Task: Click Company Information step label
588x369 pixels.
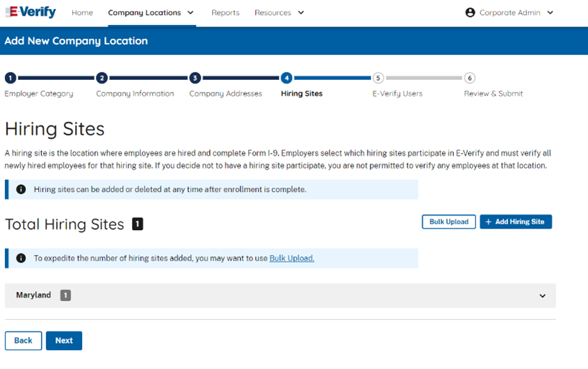Action: (135, 94)
